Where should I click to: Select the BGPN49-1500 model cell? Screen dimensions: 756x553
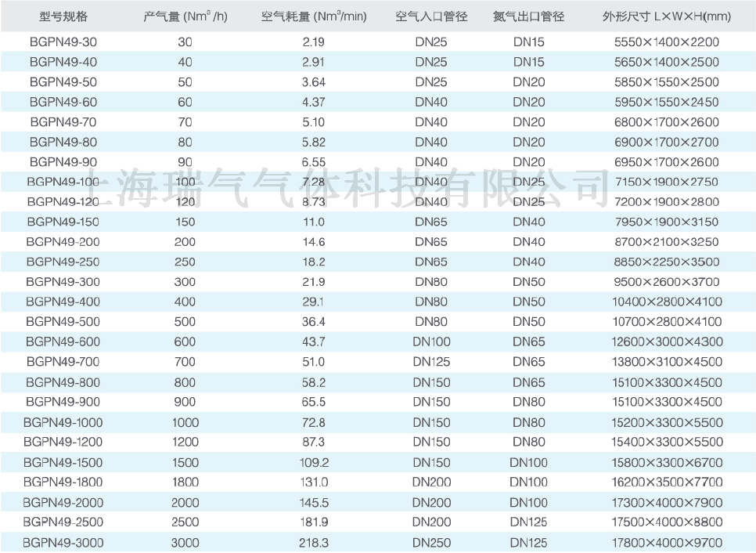click(63, 462)
